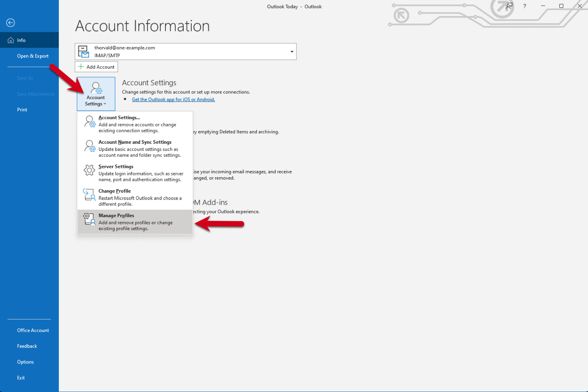Switch to Open & Export in sidebar

[33, 56]
